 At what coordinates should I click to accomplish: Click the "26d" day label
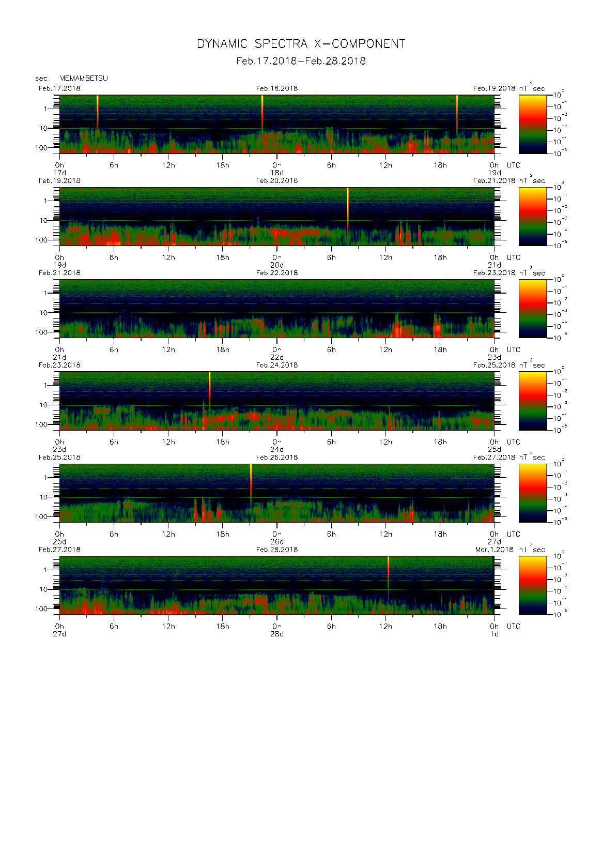point(277,542)
